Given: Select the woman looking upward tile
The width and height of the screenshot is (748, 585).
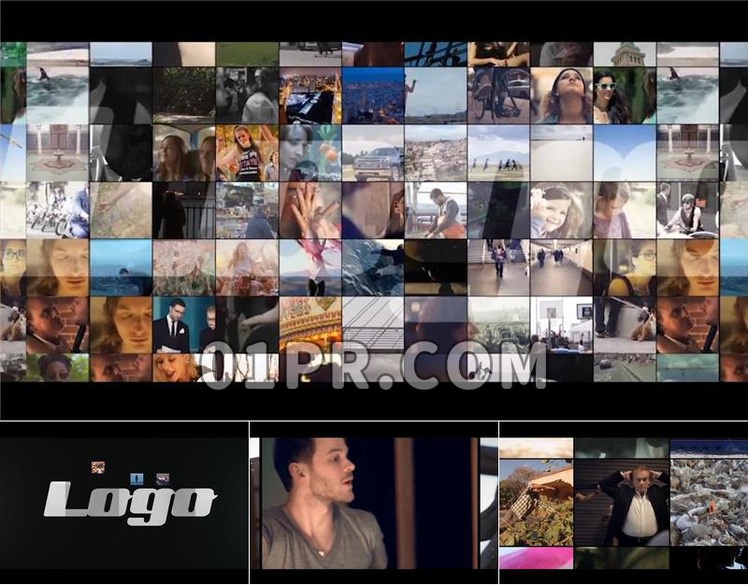Looking at the screenshot, I should pyautogui.click(x=561, y=95).
